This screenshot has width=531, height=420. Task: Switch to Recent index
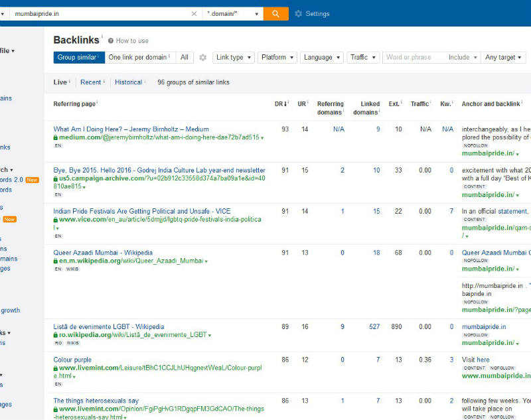[91, 82]
